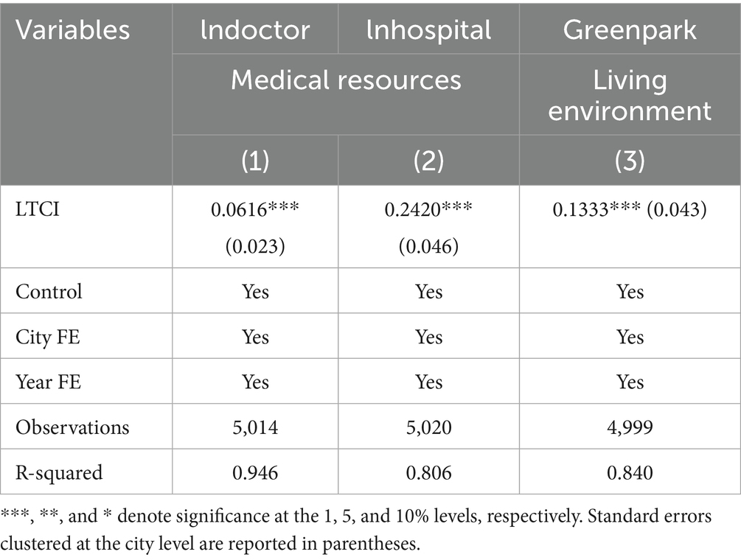Screen dimensions: 741x560
Task: Select the Living environment header cell
Action: coord(630,94)
